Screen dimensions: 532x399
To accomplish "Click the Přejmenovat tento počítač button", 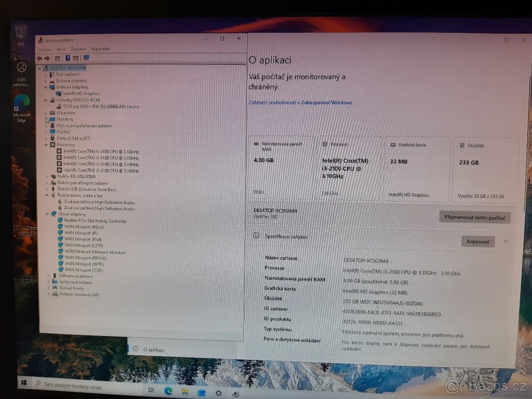I will click(x=475, y=217).
